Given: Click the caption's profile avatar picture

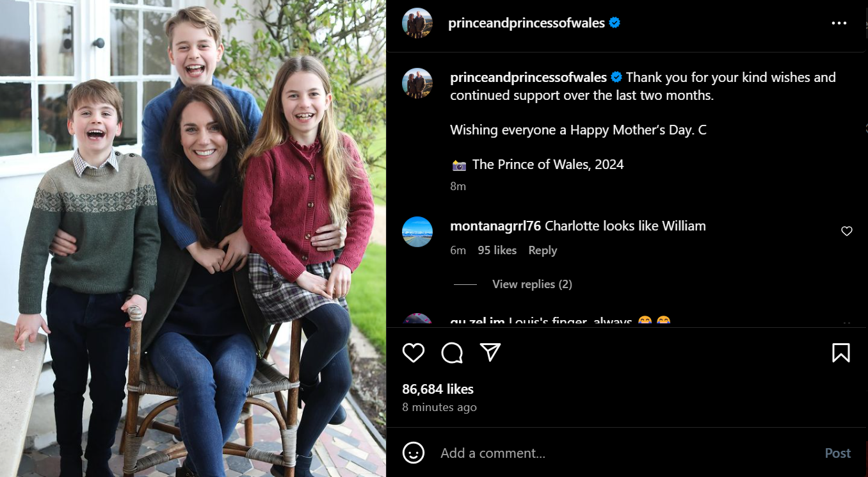Looking at the screenshot, I should pos(417,83).
